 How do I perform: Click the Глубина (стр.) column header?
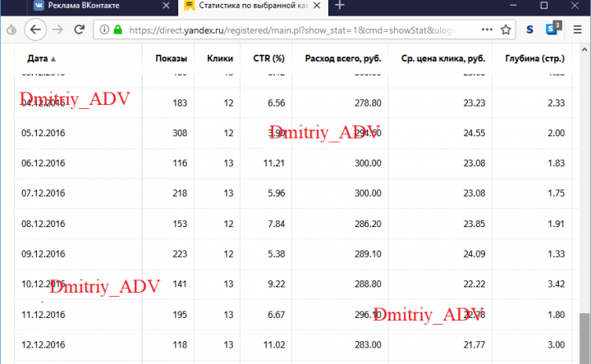(535, 59)
